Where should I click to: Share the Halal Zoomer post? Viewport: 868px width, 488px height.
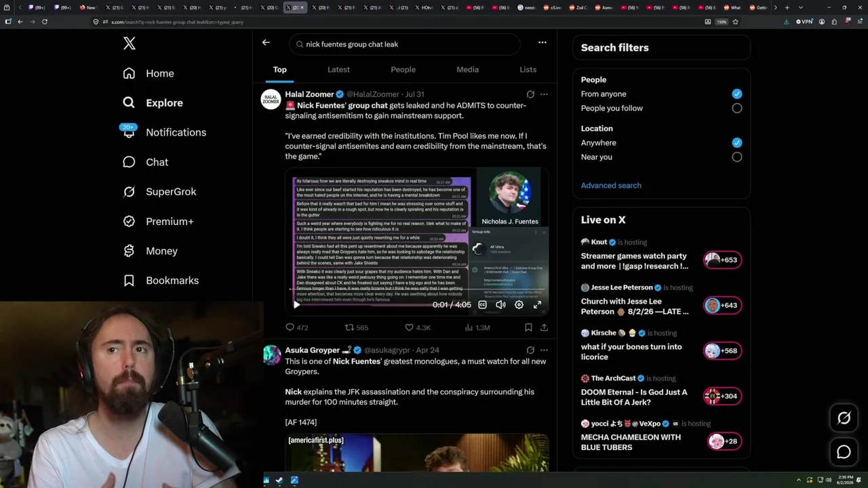tap(544, 327)
